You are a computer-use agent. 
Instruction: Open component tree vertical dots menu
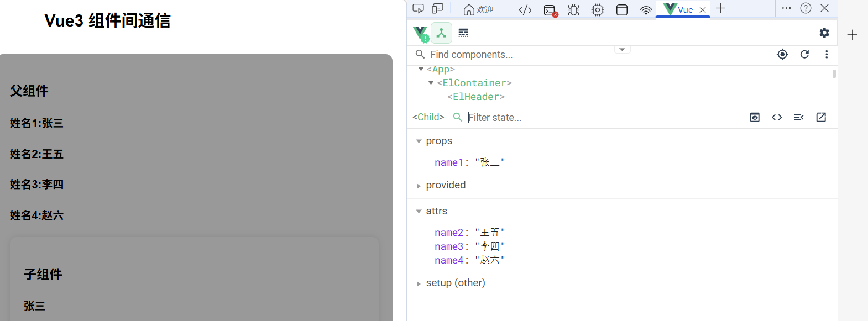[x=827, y=54]
